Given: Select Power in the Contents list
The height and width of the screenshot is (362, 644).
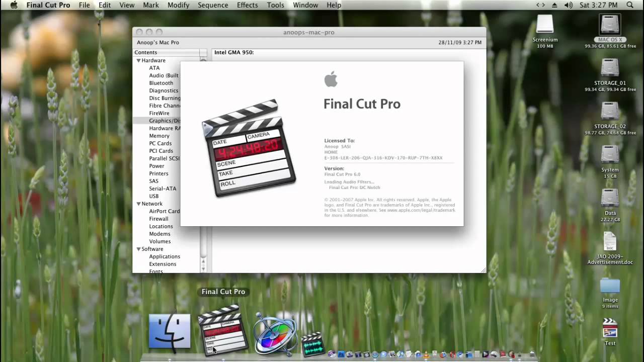Looking at the screenshot, I should pos(156,166).
